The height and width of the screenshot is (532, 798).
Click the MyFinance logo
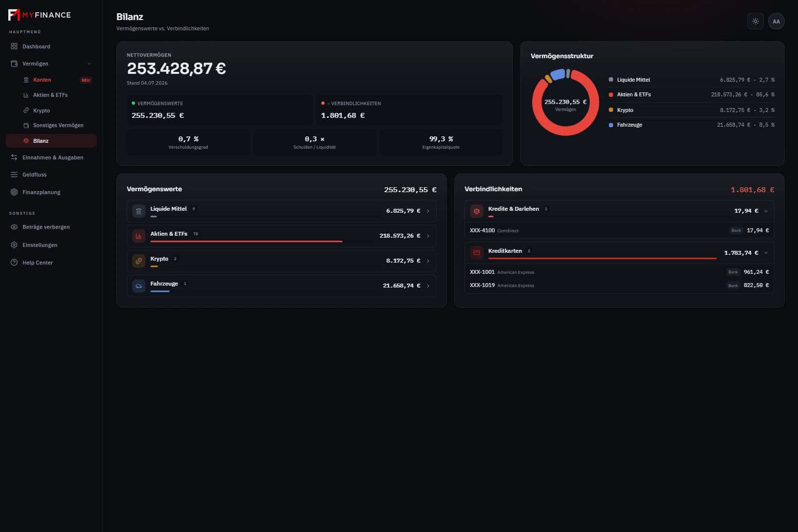click(x=40, y=15)
